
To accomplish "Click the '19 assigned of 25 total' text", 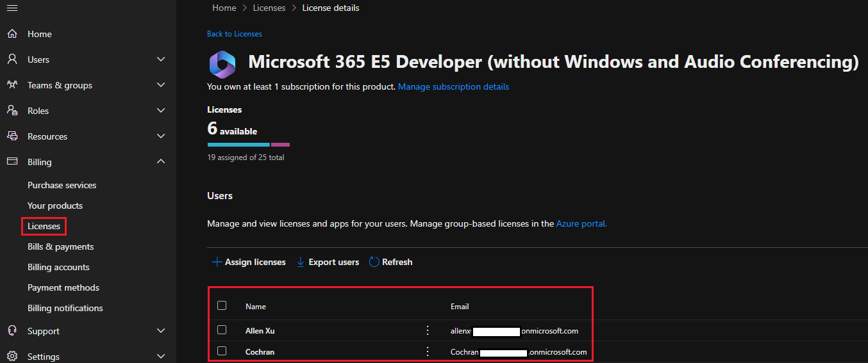I will tap(246, 157).
